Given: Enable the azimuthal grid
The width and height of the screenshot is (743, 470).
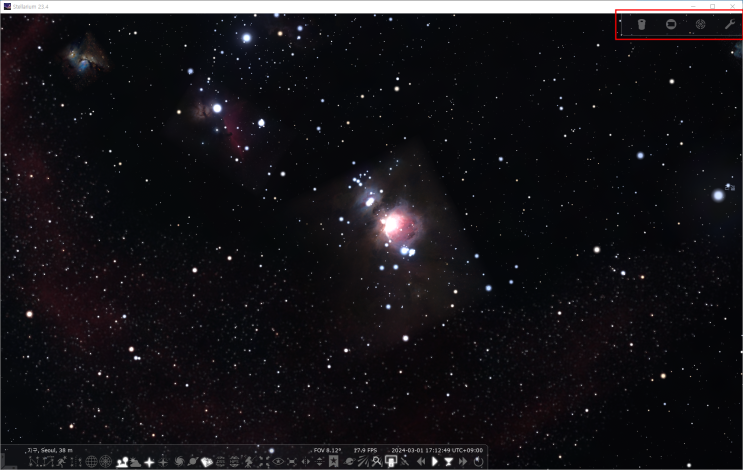Looking at the screenshot, I should pos(105,462).
